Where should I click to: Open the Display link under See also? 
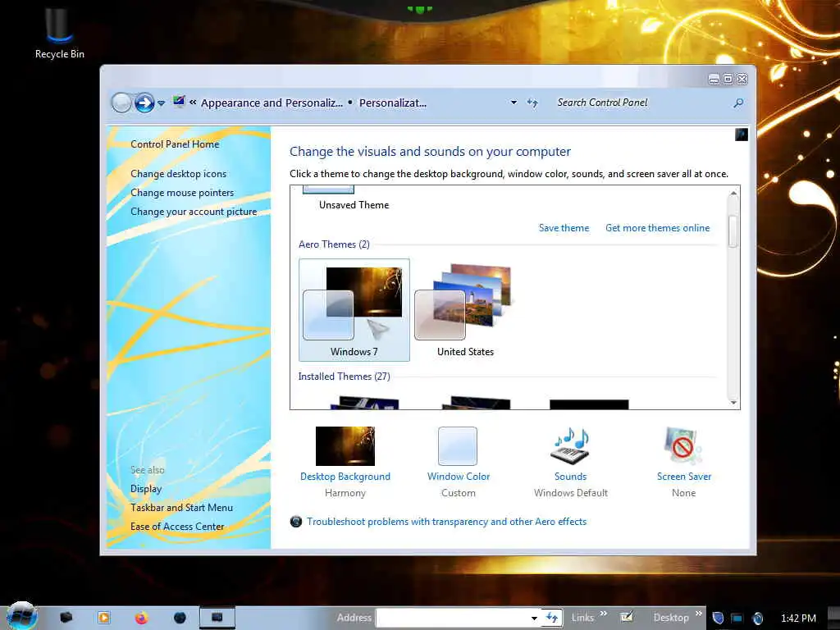(146, 489)
